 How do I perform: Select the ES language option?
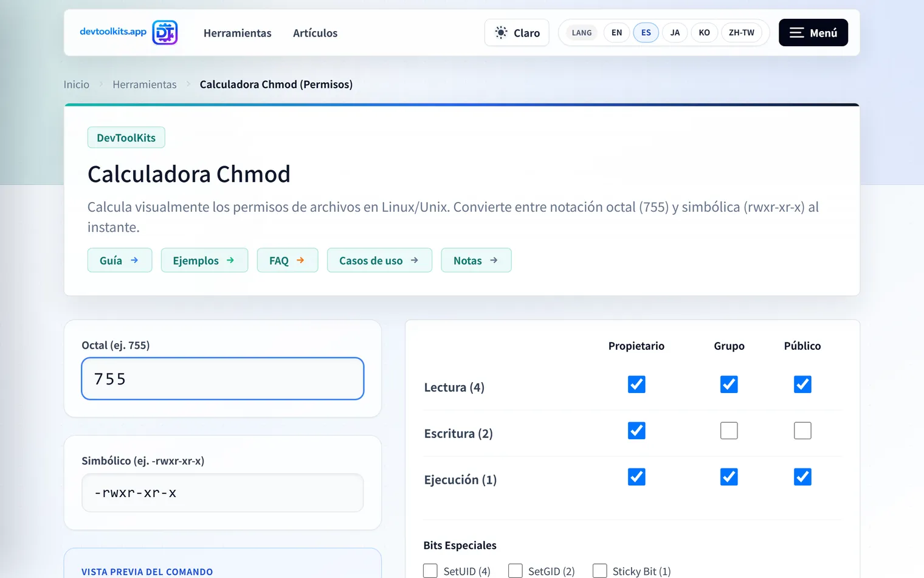(x=646, y=33)
